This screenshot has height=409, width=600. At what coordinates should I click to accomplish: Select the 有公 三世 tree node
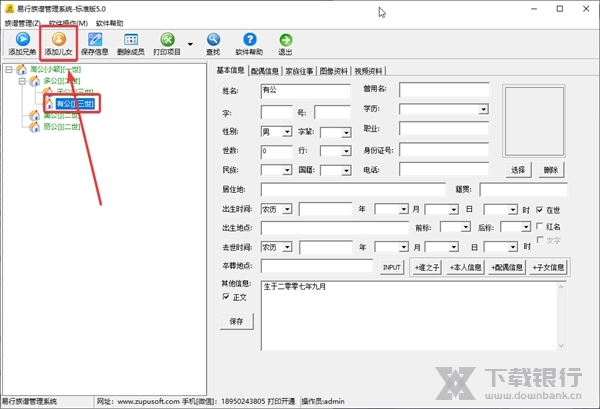(75, 104)
